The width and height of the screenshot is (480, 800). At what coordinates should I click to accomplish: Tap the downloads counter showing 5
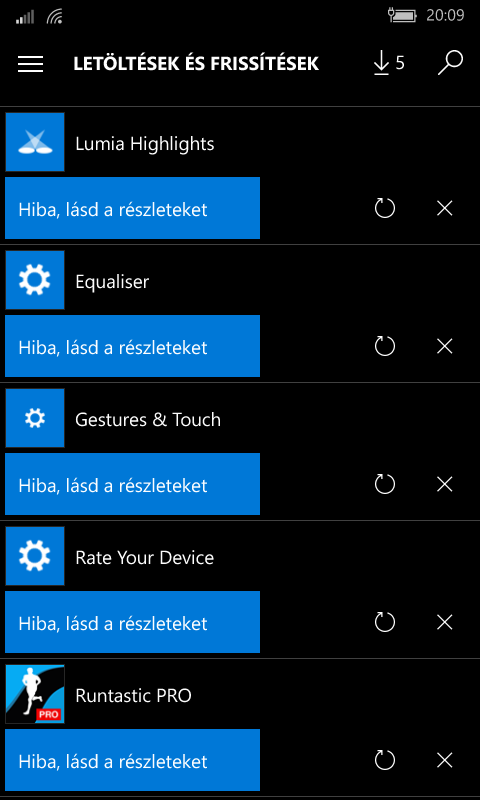coord(389,63)
